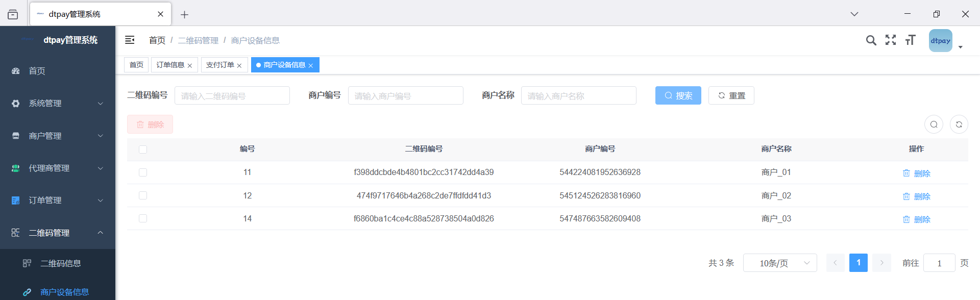980x300 pixels.
Task: Expand the 商户管理 menu chevron
Action: (101, 136)
